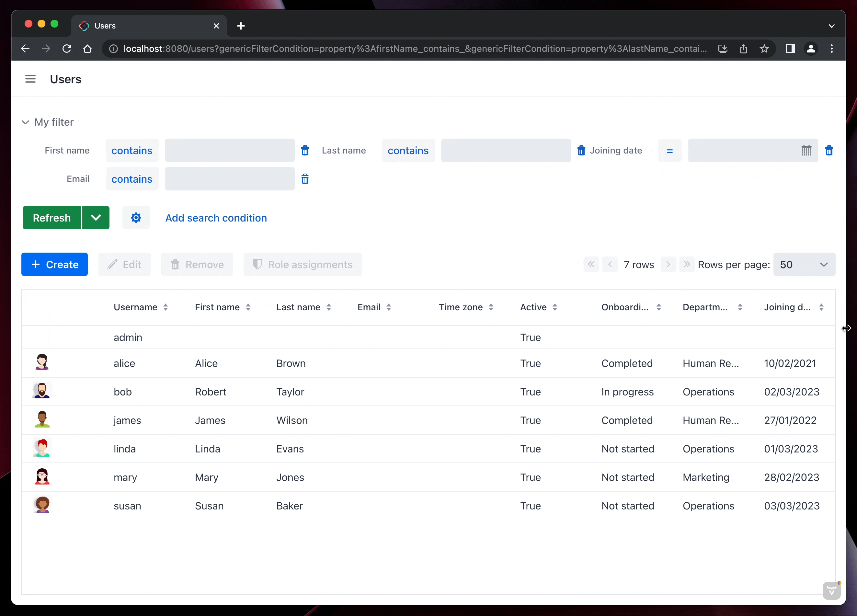Open the tab search chevron
This screenshot has height=616, width=857.
(832, 26)
